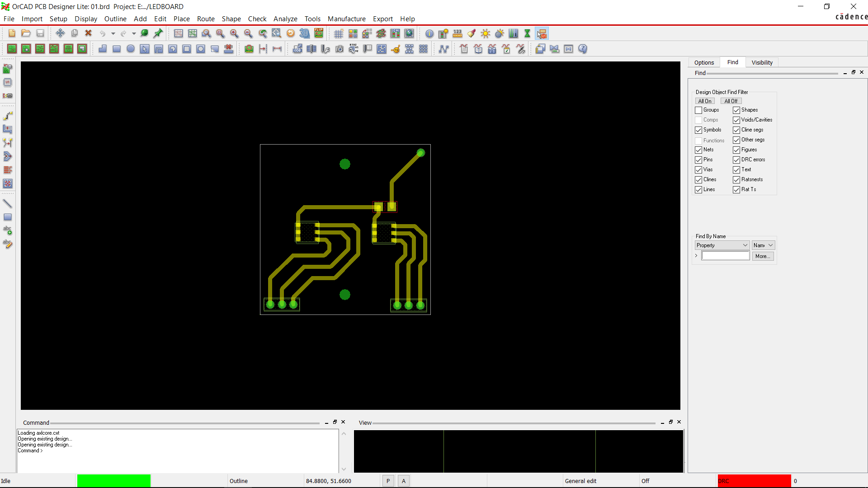This screenshot has height=488, width=868.
Task: Click the camera snapshot icon
Action: (340, 49)
